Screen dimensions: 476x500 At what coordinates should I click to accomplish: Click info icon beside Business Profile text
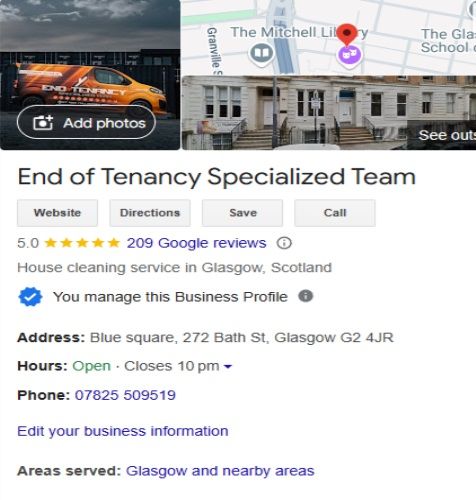[305, 296]
